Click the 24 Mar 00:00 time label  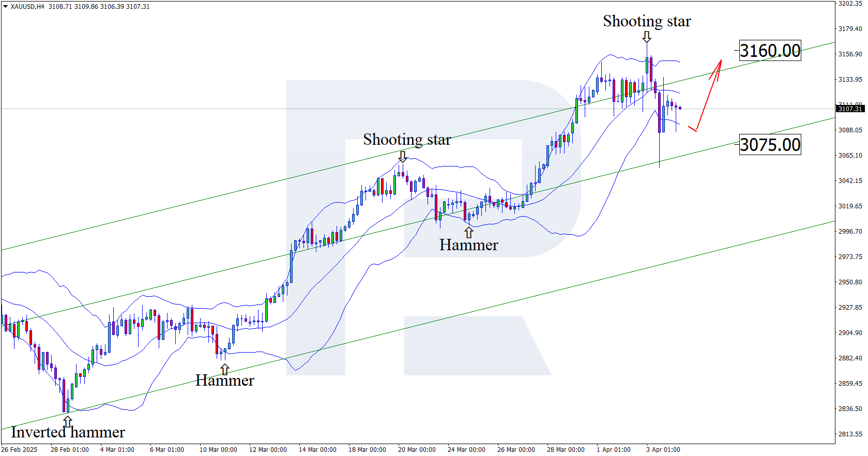pos(467,450)
